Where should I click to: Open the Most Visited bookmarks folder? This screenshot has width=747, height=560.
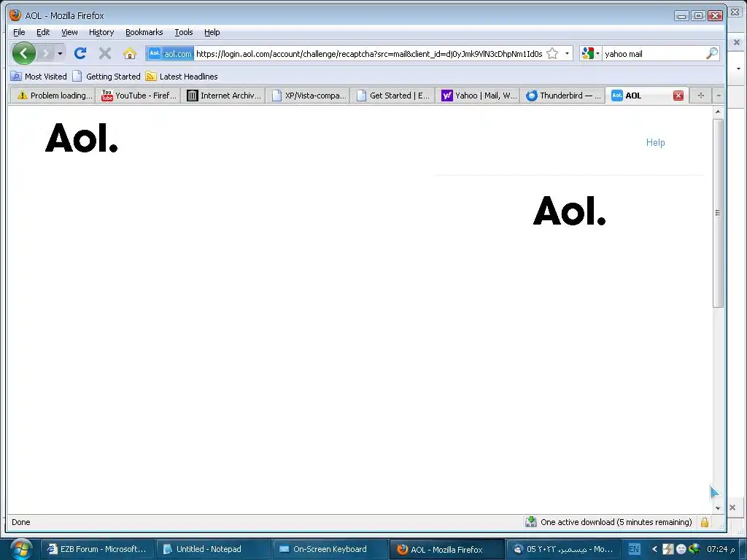coord(39,76)
